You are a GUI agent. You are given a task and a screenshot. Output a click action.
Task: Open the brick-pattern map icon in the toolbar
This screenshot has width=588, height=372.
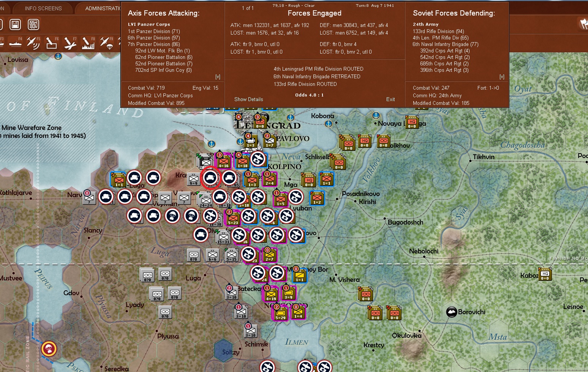(33, 25)
